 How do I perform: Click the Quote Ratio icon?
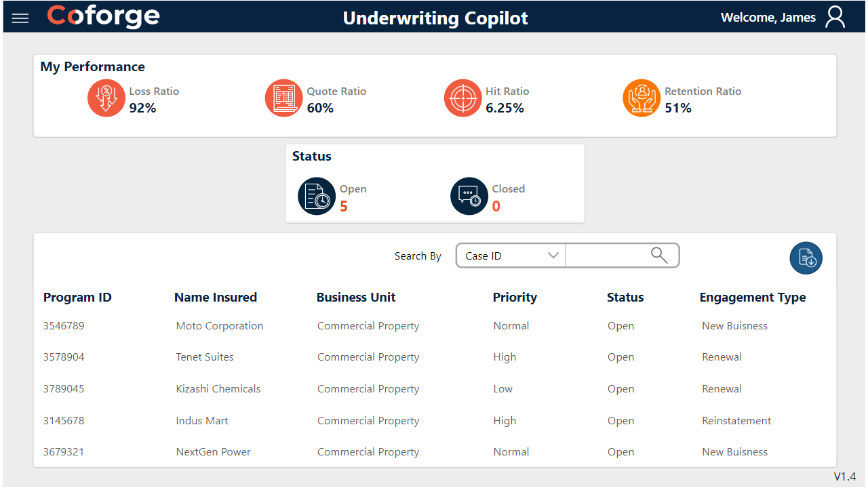(283, 98)
